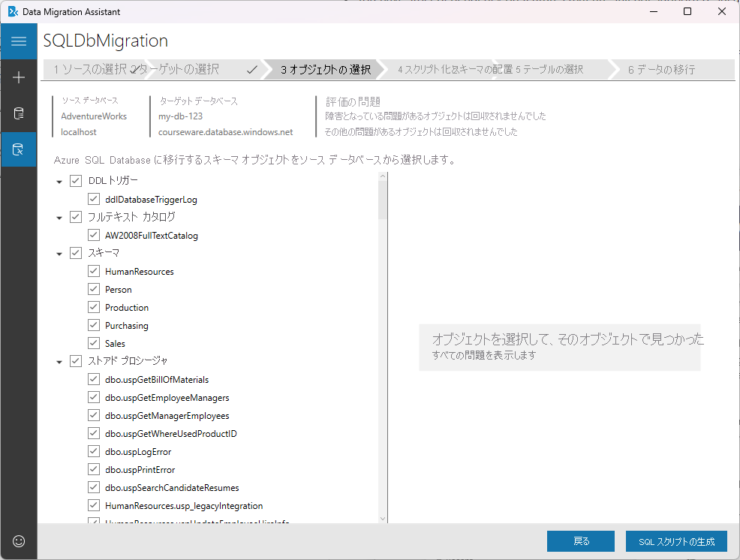Uncheck the Purchasing schema checkbox
Image resolution: width=740 pixels, height=560 pixels.
tap(94, 325)
